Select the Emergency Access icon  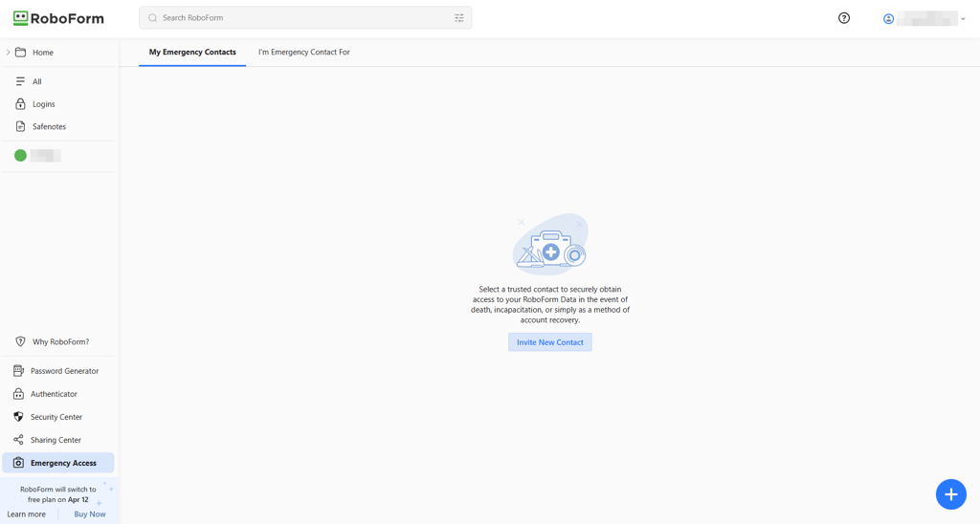click(x=18, y=463)
